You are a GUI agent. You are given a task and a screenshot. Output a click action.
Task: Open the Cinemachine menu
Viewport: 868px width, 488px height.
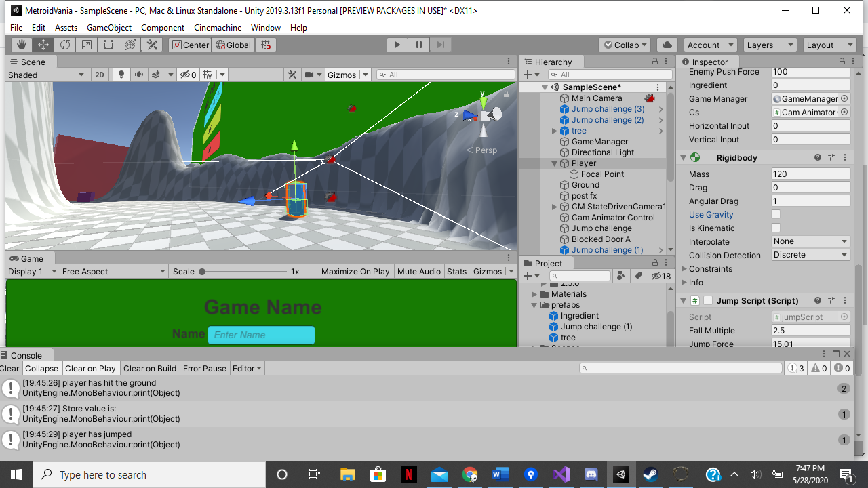pos(218,28)
